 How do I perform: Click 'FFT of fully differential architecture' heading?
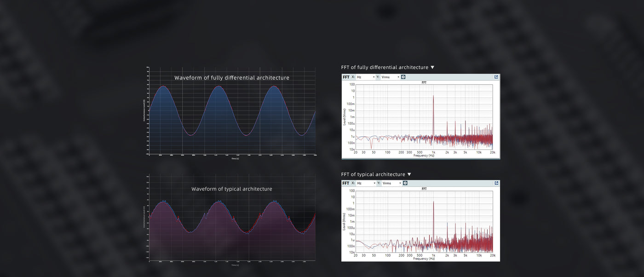click(x=385, y=68)
